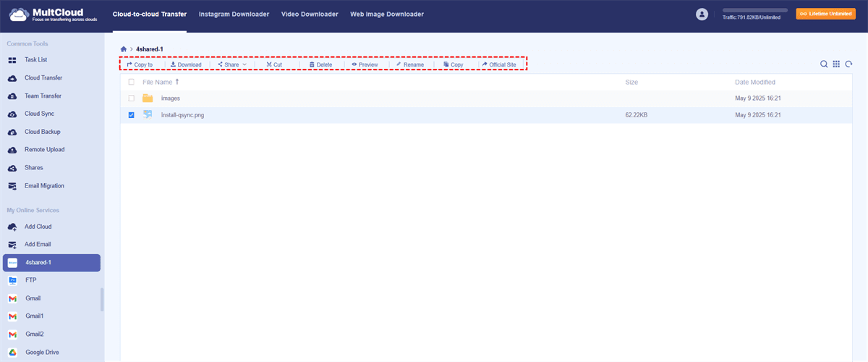This screenshot has height=362, width=868.
Task: Toggle the select-all checkbox in header
Action: (131, 83)
